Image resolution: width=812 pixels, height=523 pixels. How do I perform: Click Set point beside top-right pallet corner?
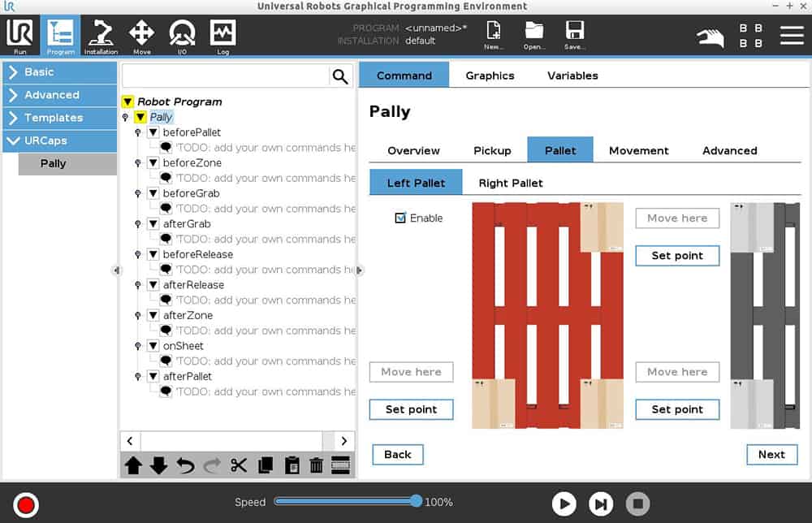coord(677,256)
